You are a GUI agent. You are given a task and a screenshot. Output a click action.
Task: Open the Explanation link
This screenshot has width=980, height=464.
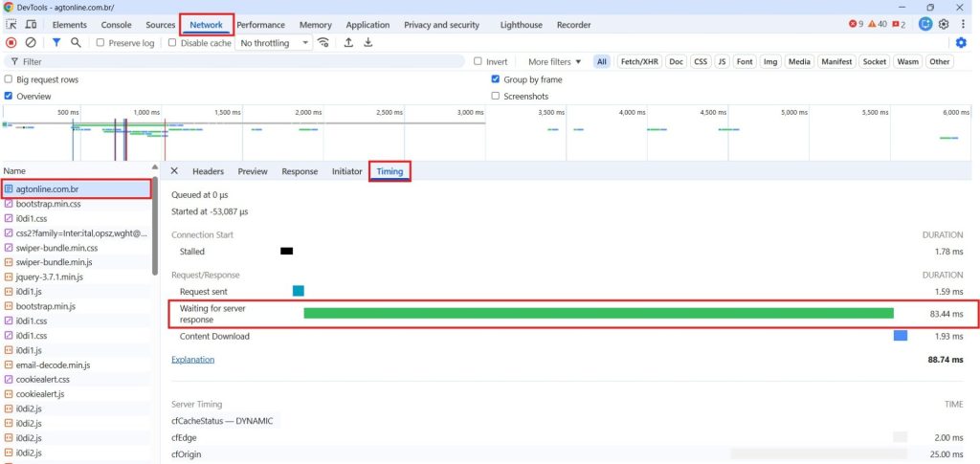click(193, 360)
